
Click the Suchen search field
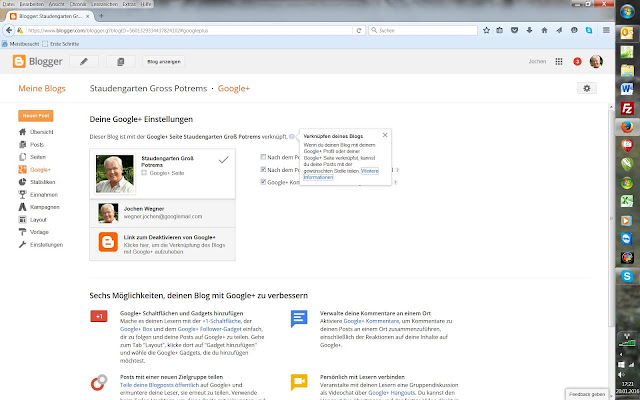click(x=423, y=30)
